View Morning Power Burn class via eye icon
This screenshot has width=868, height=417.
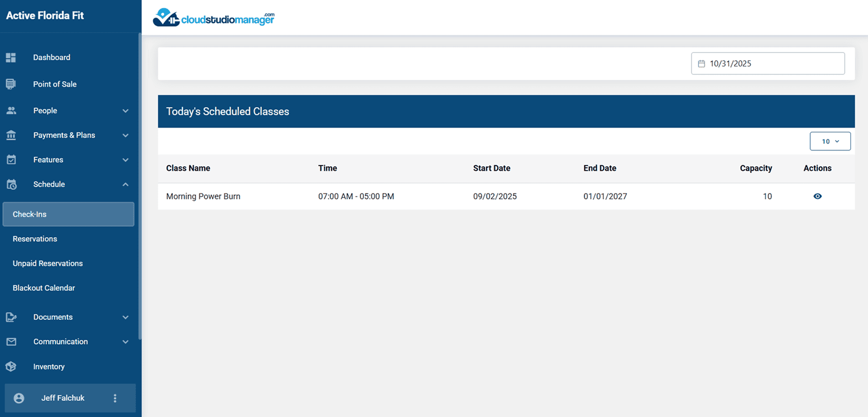point(817,196)
